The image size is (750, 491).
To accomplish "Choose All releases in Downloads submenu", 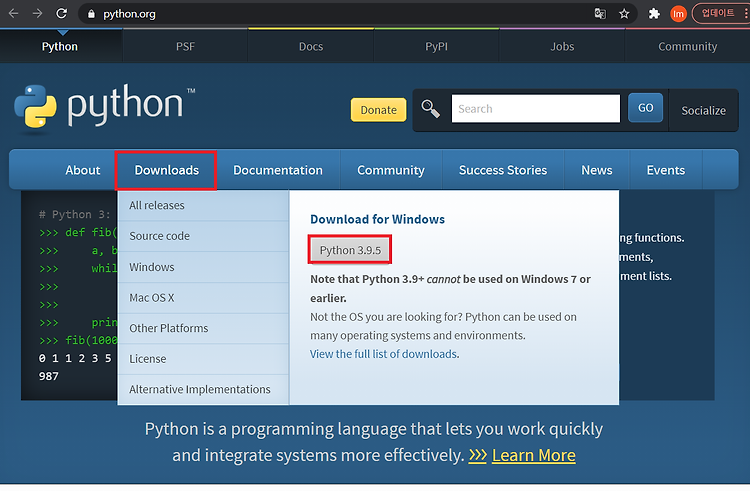I will pyautogui.click(x=203, y=206).
